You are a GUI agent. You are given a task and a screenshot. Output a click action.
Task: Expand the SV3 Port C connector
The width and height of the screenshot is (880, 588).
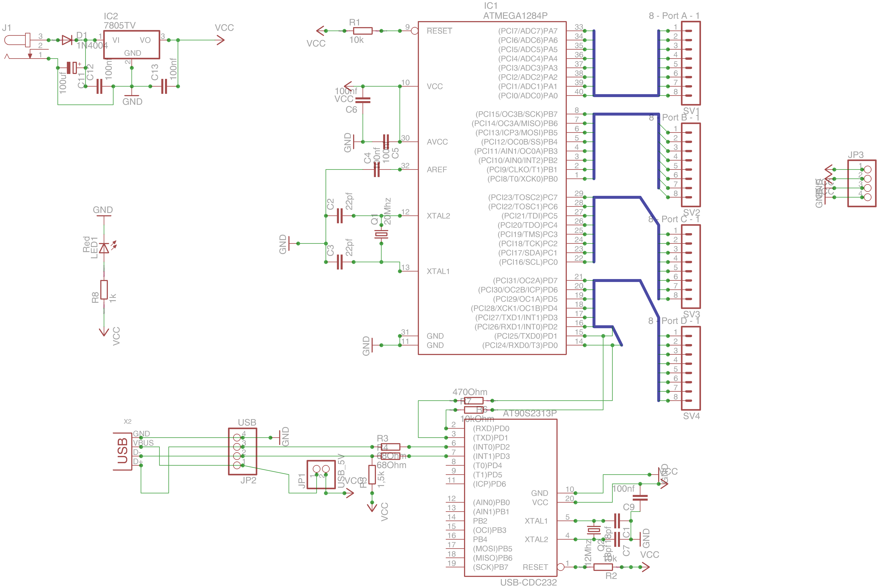click(x=691, y=266)
